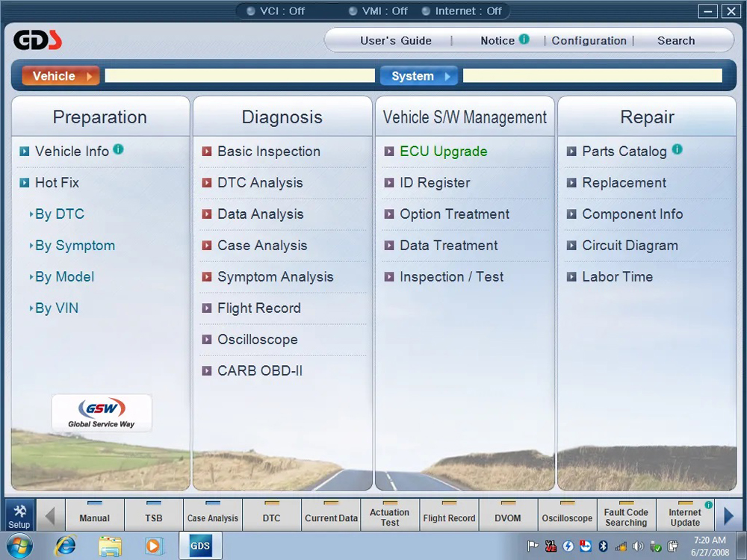Click bullet icon beside Hot Fix
The image size is (747, 560).
tap(25, 183)
